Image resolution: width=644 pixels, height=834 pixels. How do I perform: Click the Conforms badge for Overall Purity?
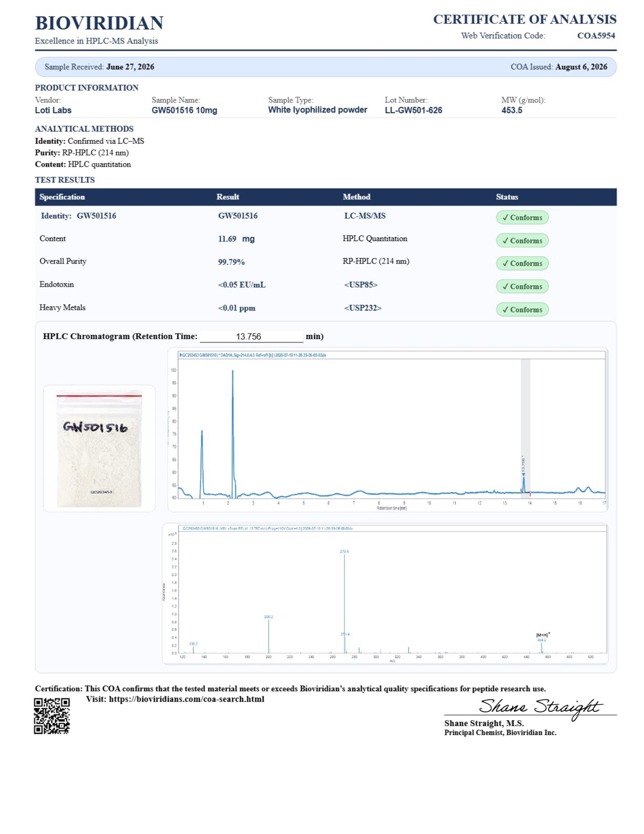coord(522,264)
